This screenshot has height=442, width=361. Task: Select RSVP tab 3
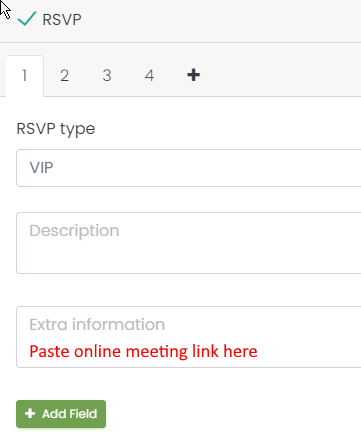tap(107, 76)
